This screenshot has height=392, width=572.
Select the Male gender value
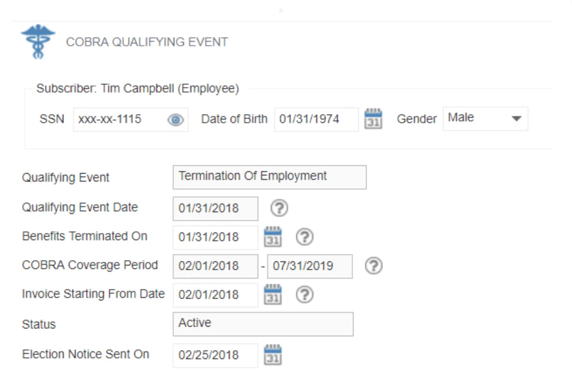pos(471,118)
